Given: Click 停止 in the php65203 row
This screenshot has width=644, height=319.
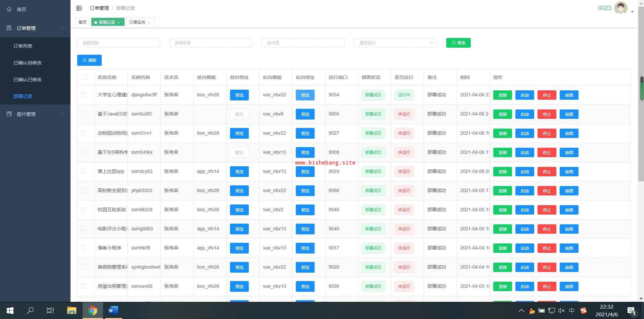Looking at the screenshot, I should click(547, 191).
